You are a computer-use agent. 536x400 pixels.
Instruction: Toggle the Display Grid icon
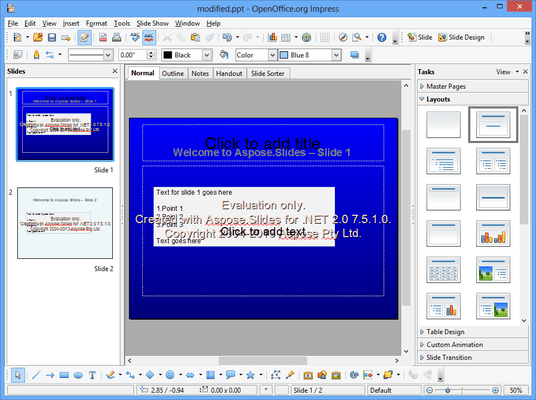click(x=325, y=37)
